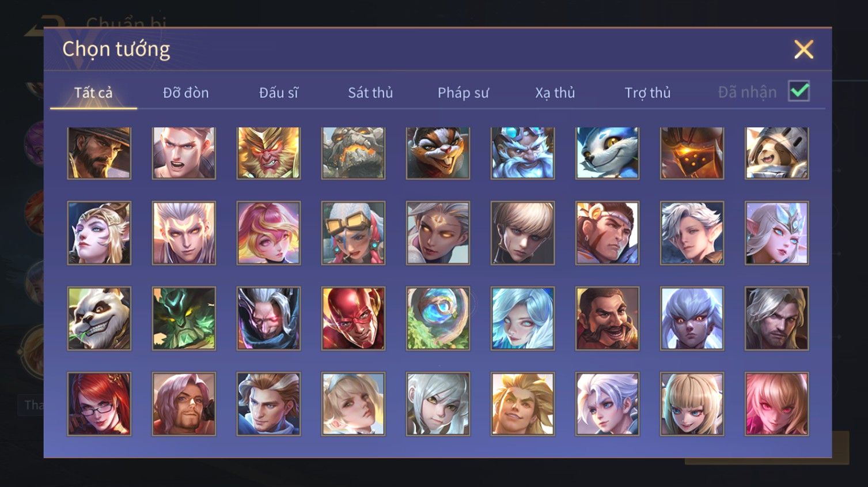Switch to the Đỡ đòn tab
This screenshot has width=868, height=487.
(x=185, y=92)
